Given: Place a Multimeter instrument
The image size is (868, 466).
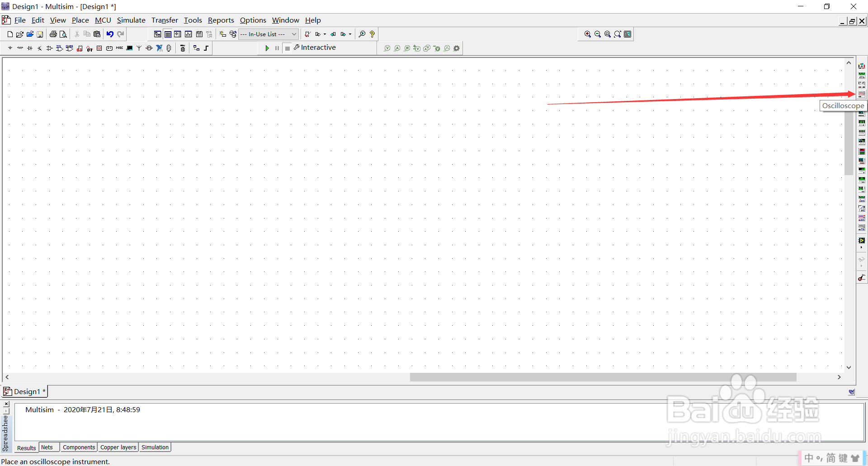Looking at the screenshot, I should coord(862,66).
